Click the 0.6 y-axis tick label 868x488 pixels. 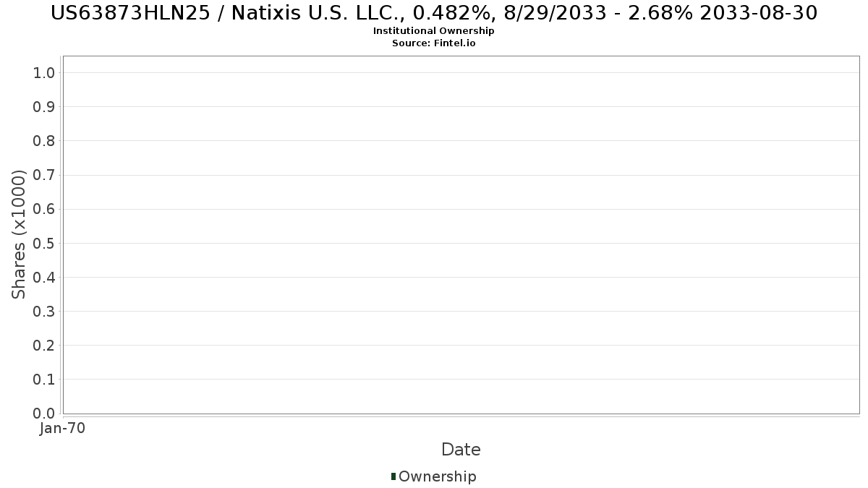(x=44, y=209)
